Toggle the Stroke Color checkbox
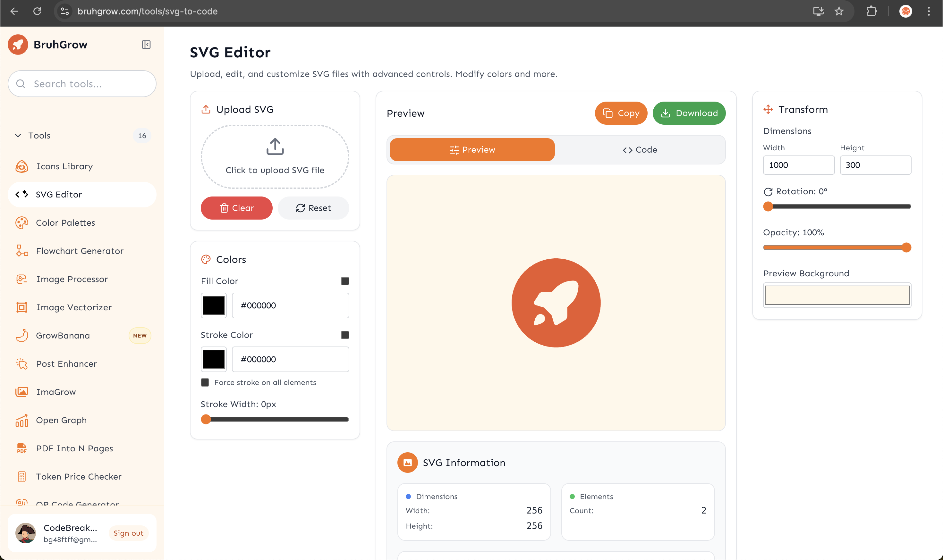This screenshot has height=560, width=943. pyautogui.click(x=345, y=335)
